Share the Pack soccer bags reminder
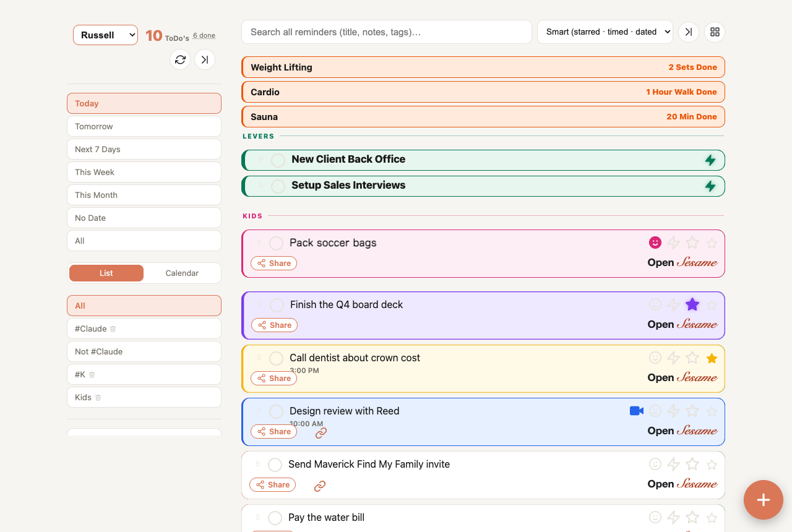This screenshot has height=532, width=792. [x=274, y=264]
